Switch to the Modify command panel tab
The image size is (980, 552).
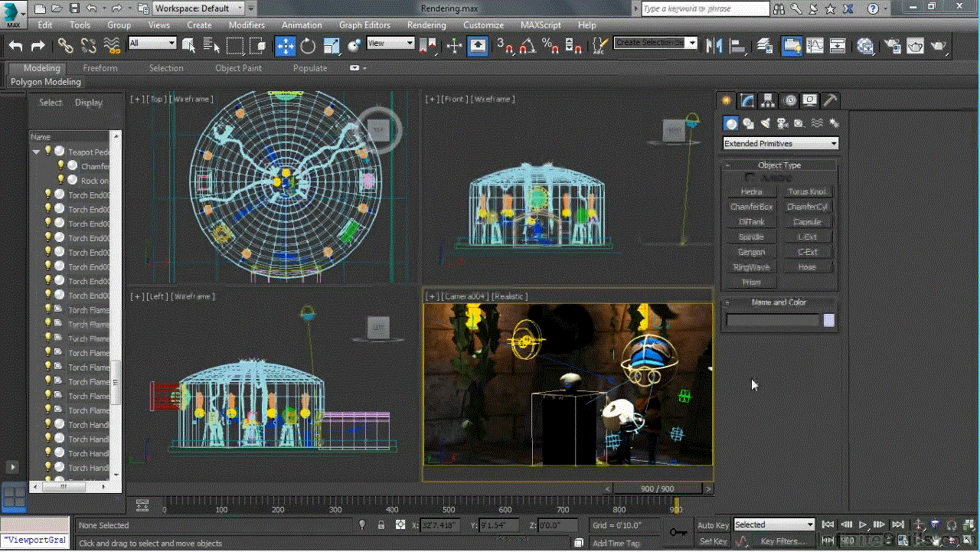pos(747,100)
